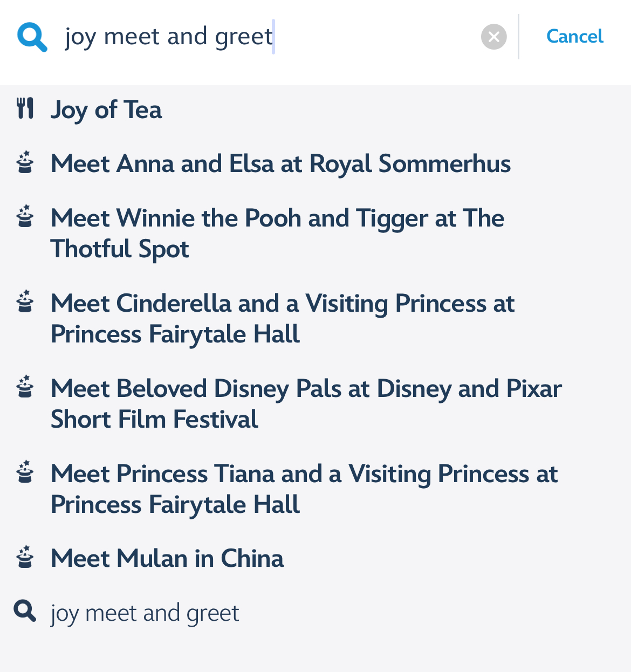
Task: Click the character icon beside Beloved Disney Pals
Action: 25,387
